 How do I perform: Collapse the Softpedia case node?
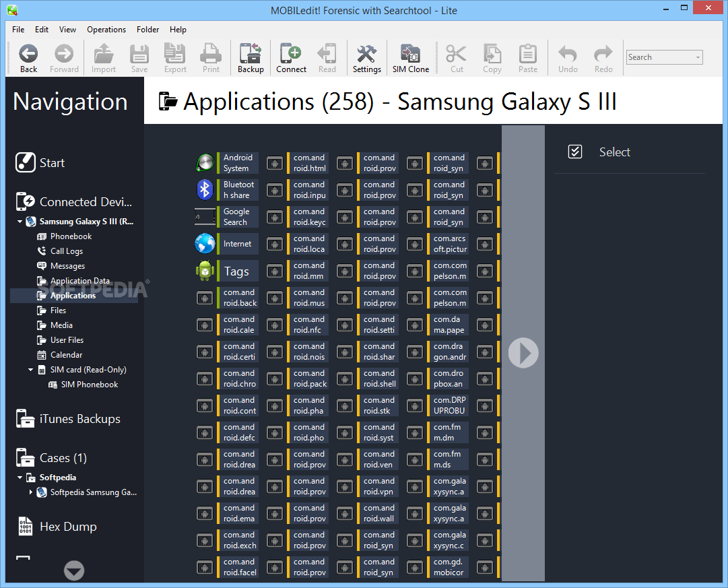(x=20, y=478)
